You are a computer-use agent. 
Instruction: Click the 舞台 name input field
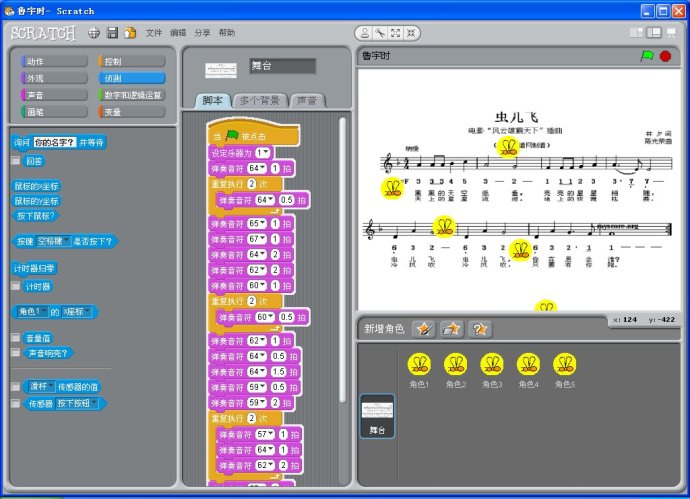(x=282, y=66)
